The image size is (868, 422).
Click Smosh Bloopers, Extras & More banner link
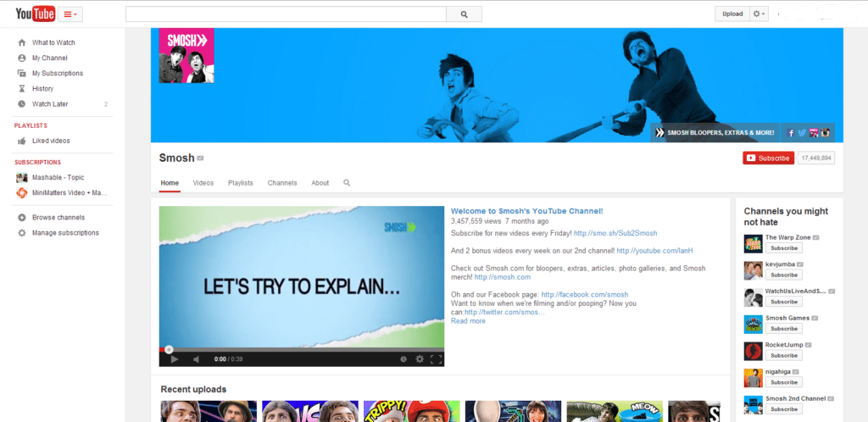coord(715,133)
